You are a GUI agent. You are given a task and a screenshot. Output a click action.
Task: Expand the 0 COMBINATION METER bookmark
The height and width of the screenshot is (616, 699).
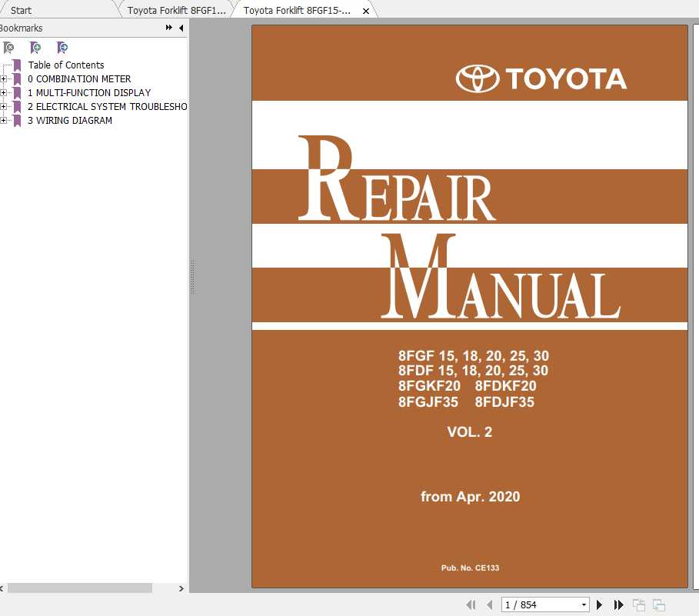pos(5,78)
